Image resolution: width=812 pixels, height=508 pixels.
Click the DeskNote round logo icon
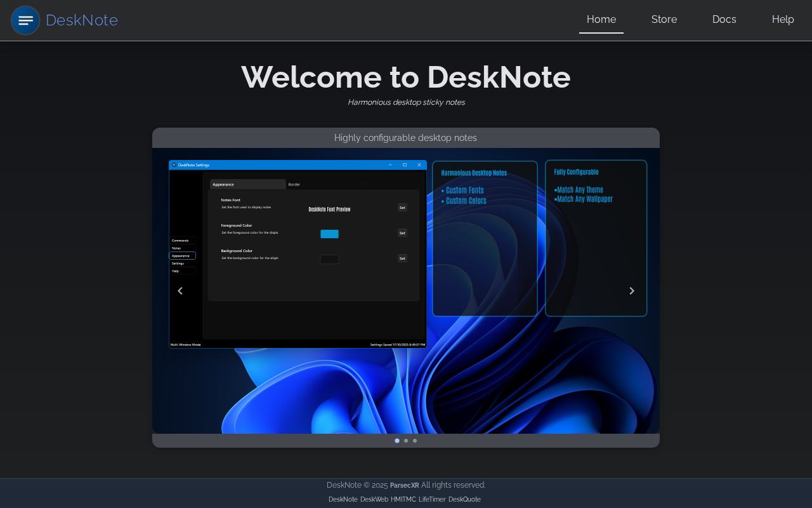(25, 20)
